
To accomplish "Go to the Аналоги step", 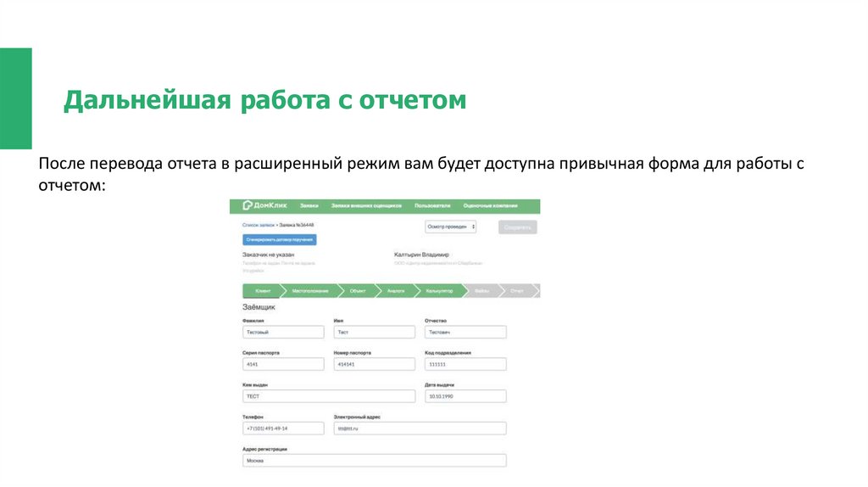I will click(396, 291).
